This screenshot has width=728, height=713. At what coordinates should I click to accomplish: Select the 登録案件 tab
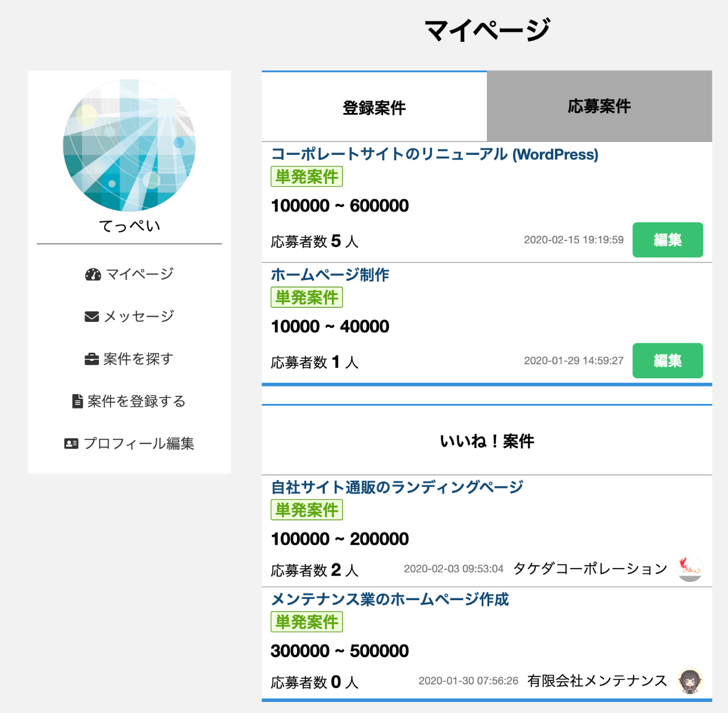click(374, 108)
